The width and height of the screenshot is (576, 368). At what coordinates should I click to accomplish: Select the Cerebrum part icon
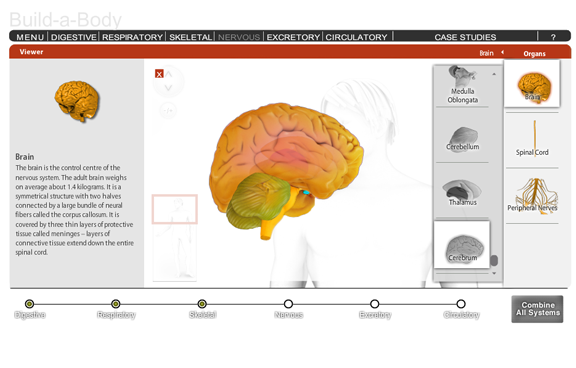click(x=462, y=245)
